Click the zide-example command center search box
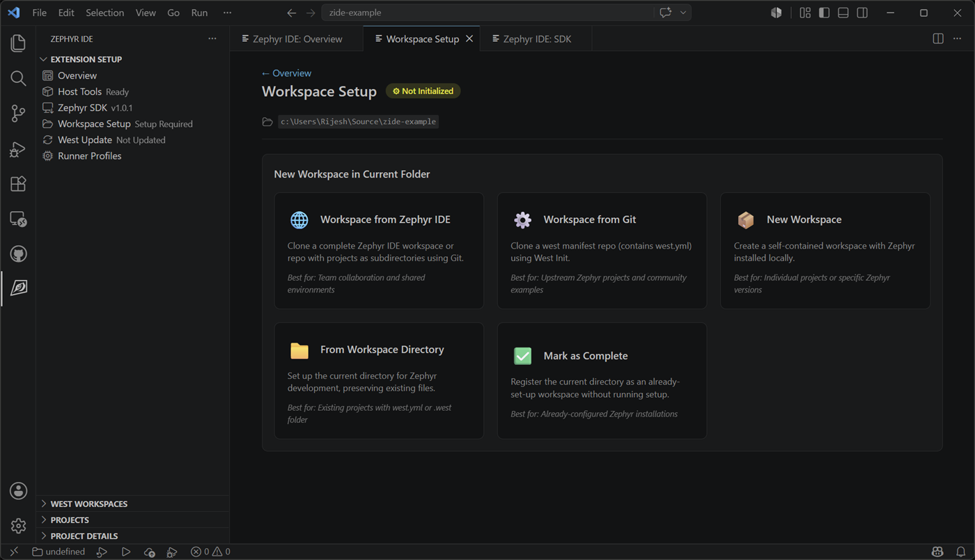Screen dimensions: 975x560 pos(487,13)
